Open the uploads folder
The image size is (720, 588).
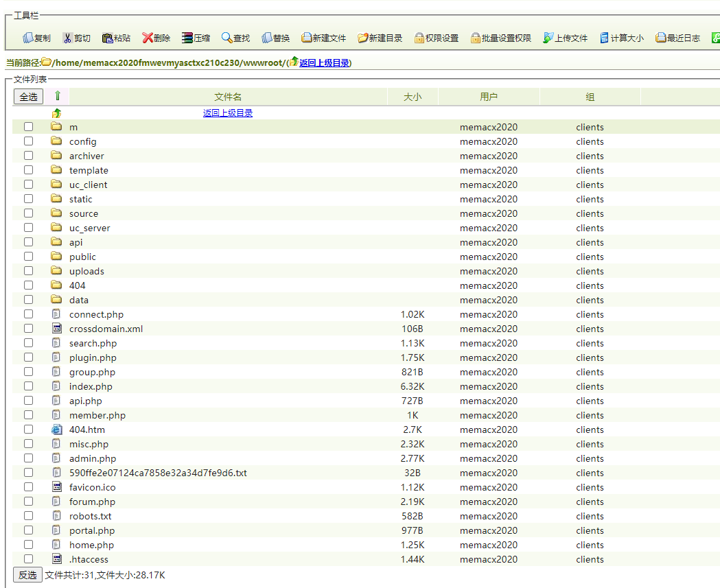(86, 271)
